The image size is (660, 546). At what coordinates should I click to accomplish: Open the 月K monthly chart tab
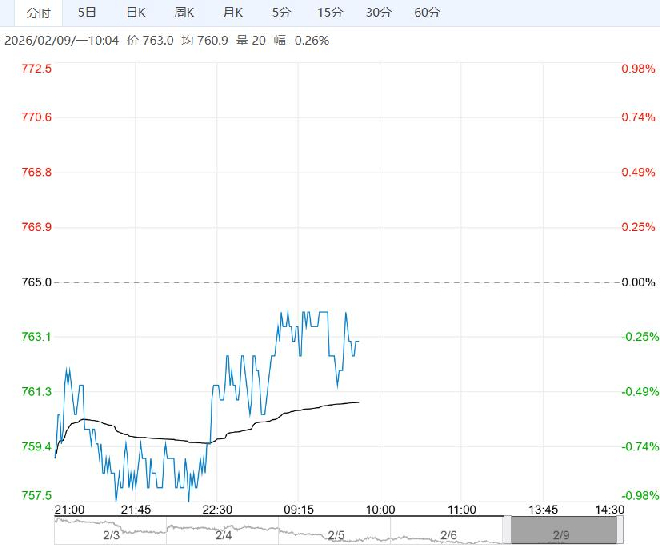pos(233,13)
